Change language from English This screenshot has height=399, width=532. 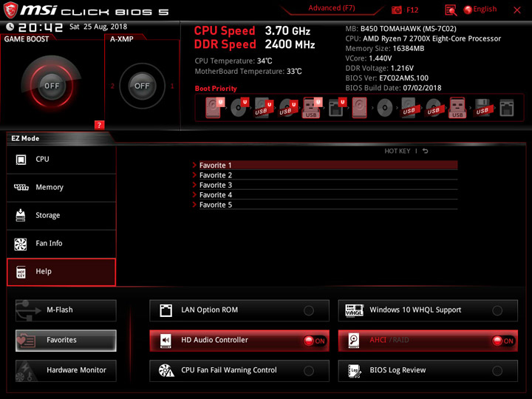485,10
